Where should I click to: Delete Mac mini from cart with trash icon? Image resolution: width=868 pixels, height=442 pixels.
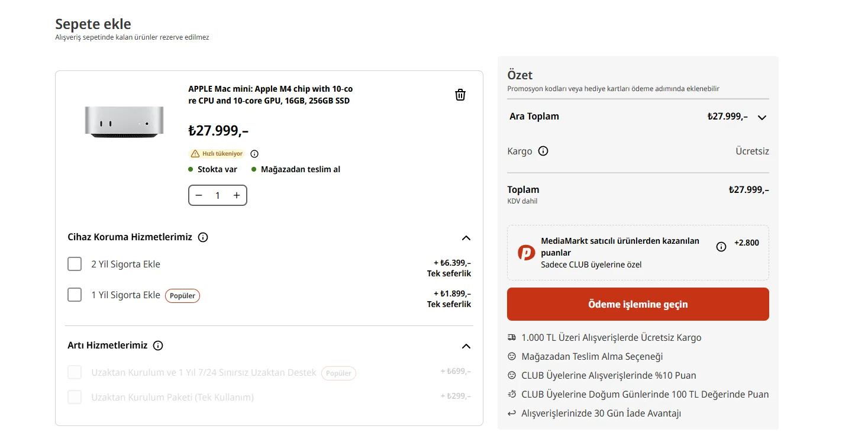(x=460, y=95)
